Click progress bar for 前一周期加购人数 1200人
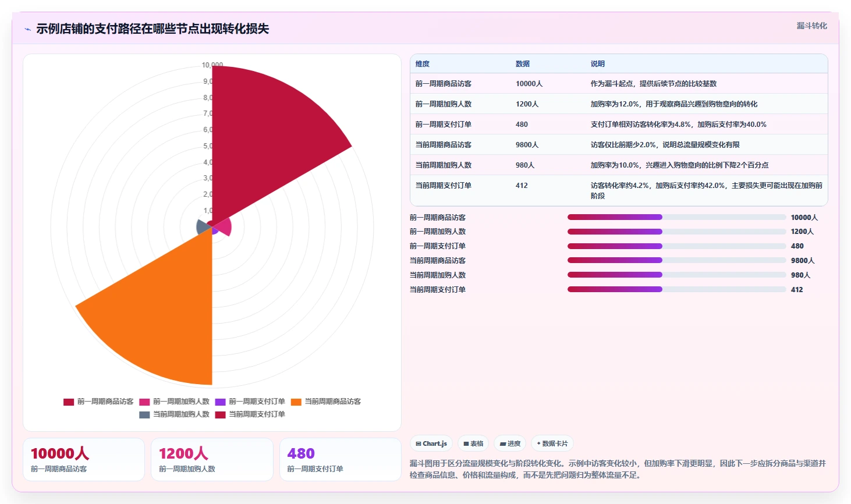This screenshot has width=851, height=504. point(676,232)
